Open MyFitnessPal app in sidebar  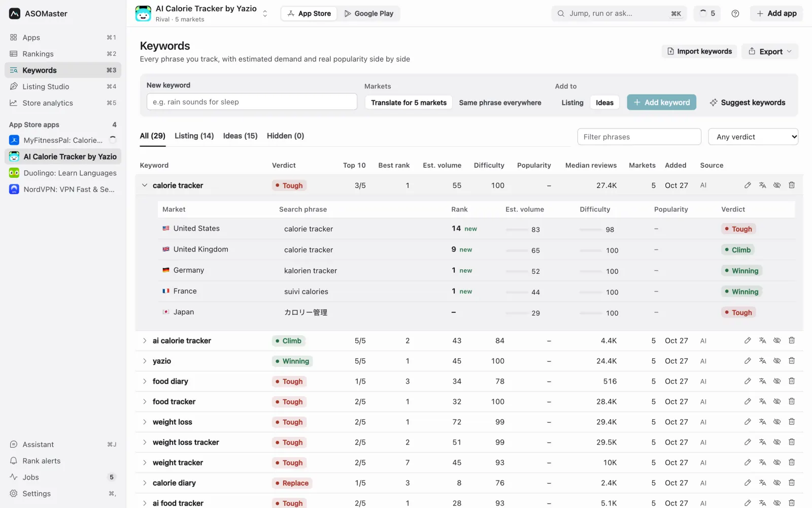(x=63, y=140)
